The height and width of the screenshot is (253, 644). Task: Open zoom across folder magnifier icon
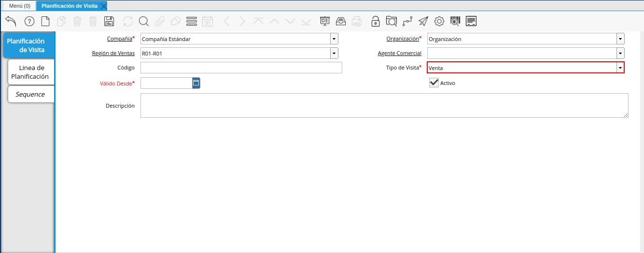[x=392, y=21]
